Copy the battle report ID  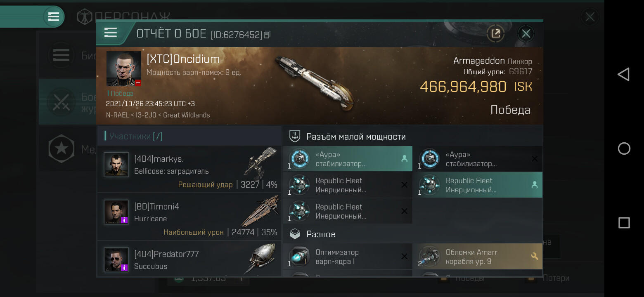pyautogui.click(x=267, y=35)
